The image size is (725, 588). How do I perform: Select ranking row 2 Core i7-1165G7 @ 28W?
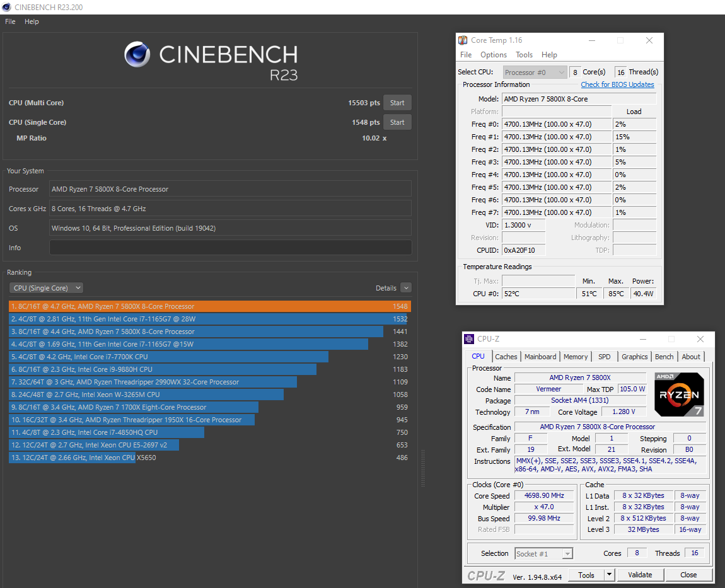tap(209, 318)
